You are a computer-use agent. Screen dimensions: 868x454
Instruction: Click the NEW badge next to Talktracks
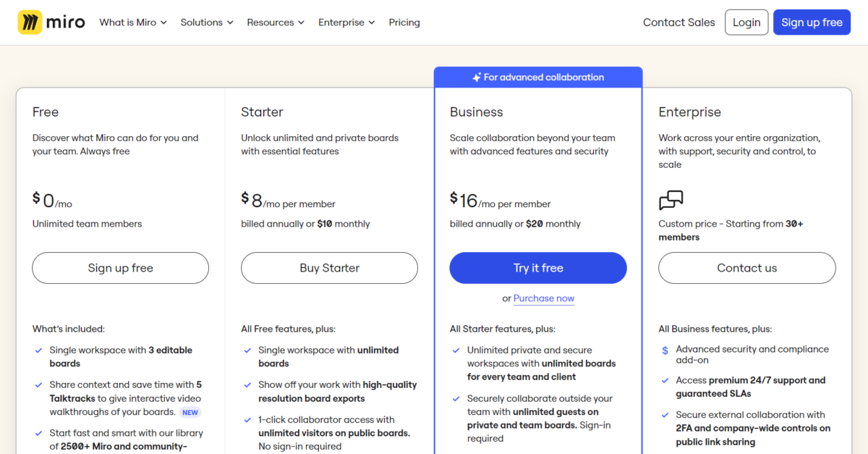point(190,412)
